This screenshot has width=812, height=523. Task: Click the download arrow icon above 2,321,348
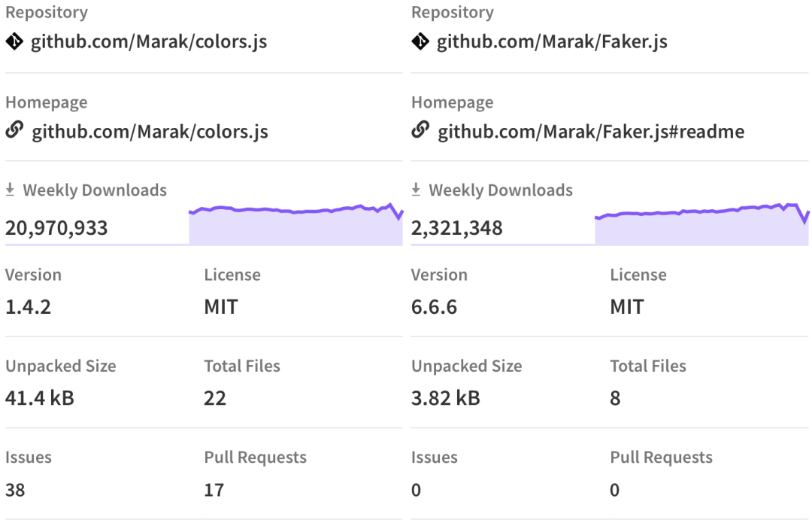coord(417,190)
